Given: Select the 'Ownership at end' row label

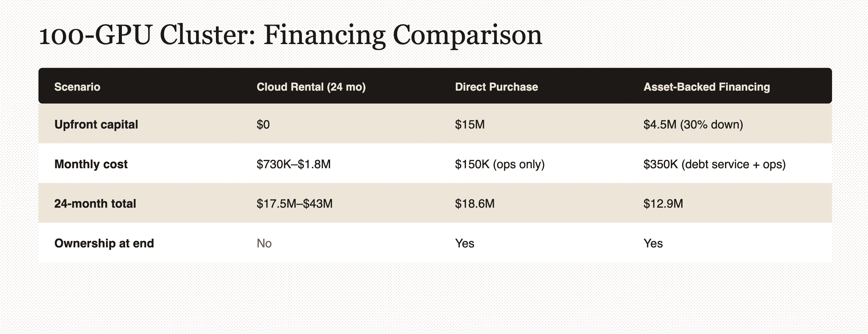Looking at the screenshot, I should [x=104, y=243].
